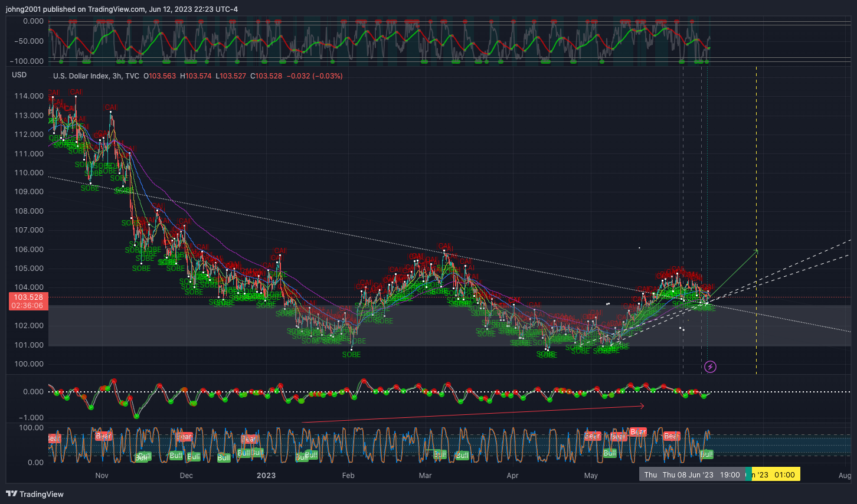Select the open value O103.563
Screen dimensions: 857x504
tap(159, 76)
